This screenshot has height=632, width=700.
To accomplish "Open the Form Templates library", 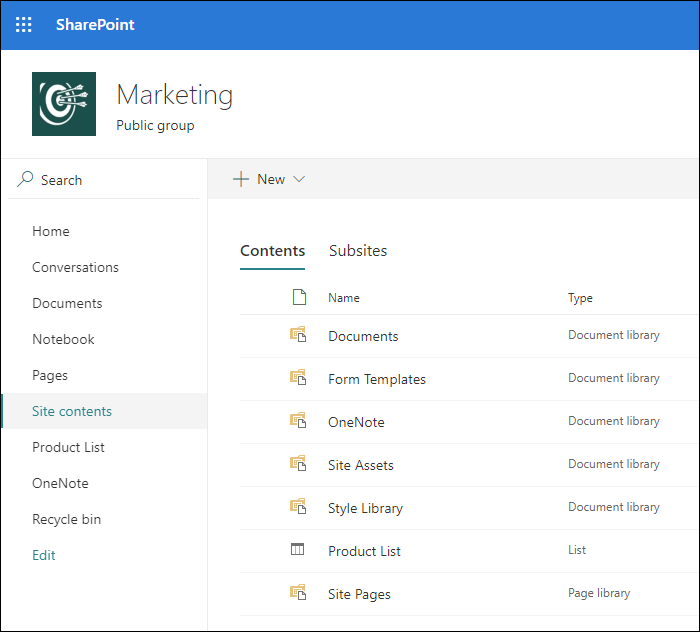I will click(x=377, y=379).
